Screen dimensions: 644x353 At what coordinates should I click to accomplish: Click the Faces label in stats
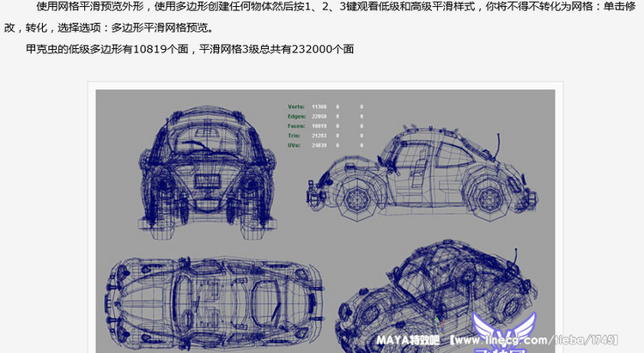tap(296, 126)
